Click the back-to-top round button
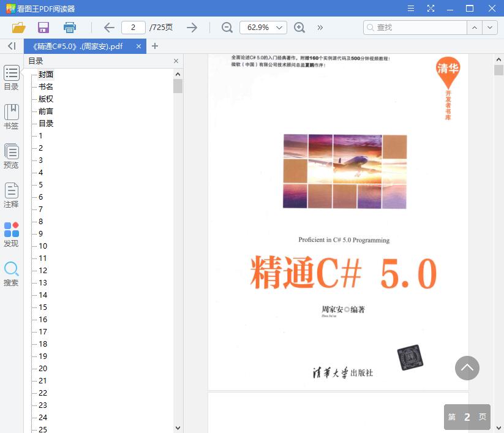This screenshot has height=433, width=504. click(467, 368)
